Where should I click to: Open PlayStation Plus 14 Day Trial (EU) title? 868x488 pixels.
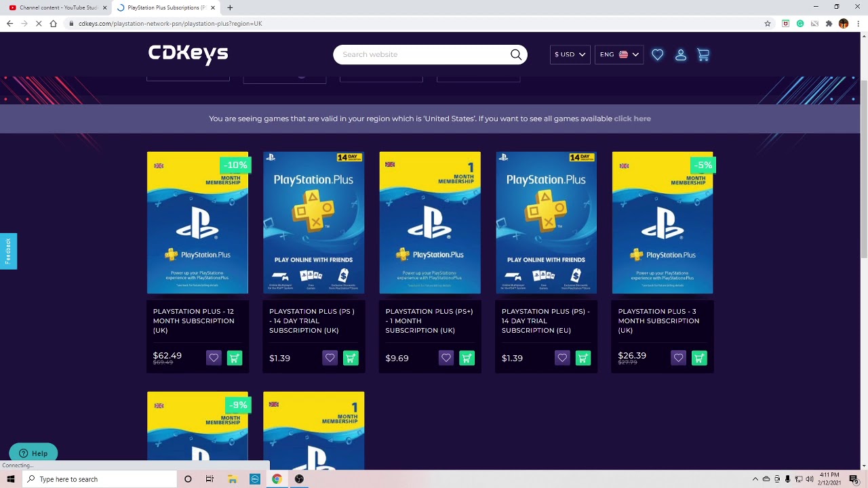tap(546, 321)
